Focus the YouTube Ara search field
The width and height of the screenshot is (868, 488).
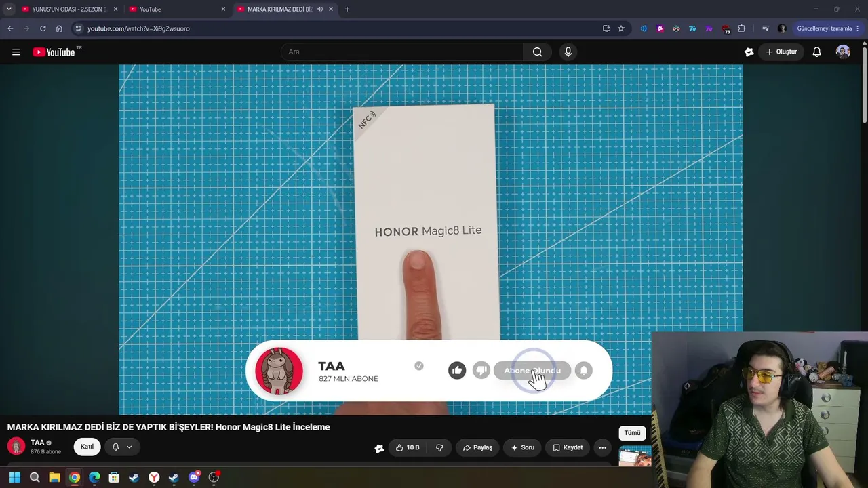tap(402, 52)
